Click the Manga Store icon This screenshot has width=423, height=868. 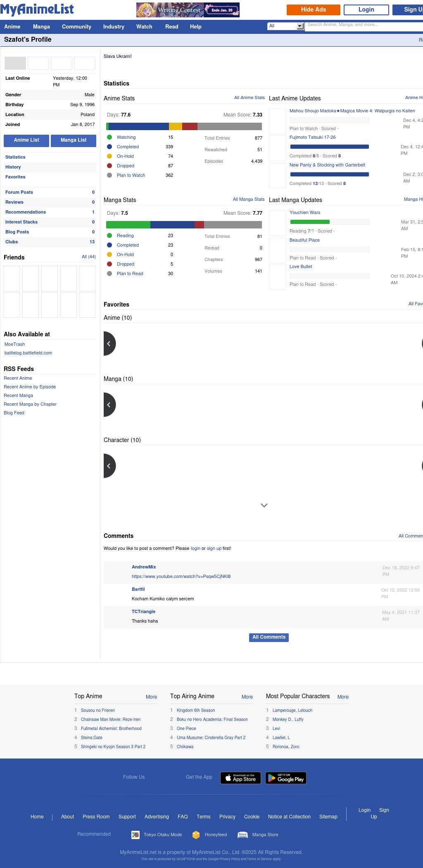tap(242, 835)
